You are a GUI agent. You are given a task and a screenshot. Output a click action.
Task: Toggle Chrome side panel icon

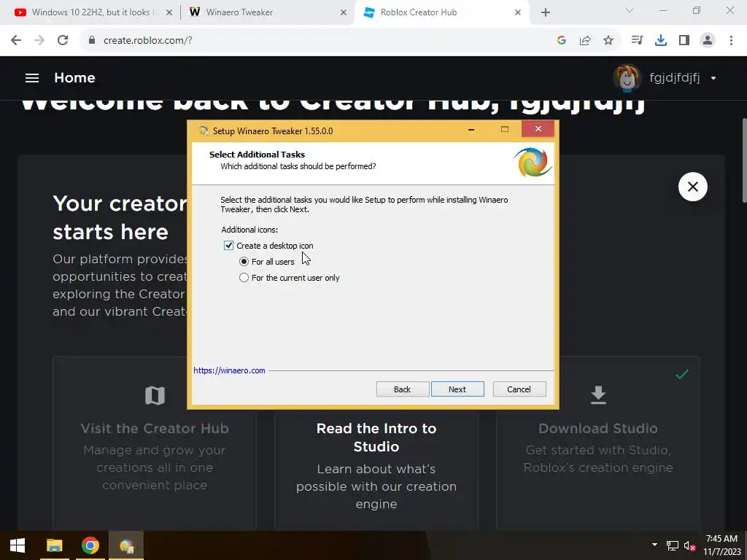pyautogui.click(x=684, y=41)
